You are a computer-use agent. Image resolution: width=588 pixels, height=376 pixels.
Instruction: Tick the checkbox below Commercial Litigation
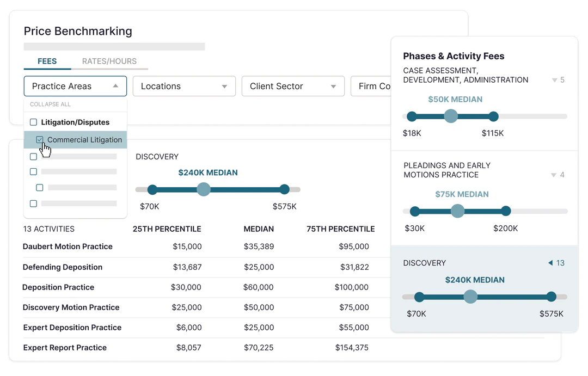(34, 157)
